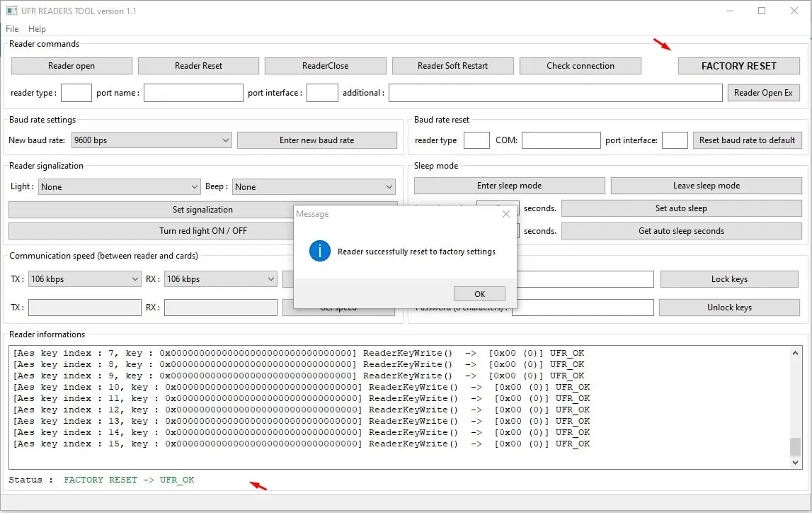Click Enter new baud rate button
Viewport: 812px width, 513px height.
317,140
